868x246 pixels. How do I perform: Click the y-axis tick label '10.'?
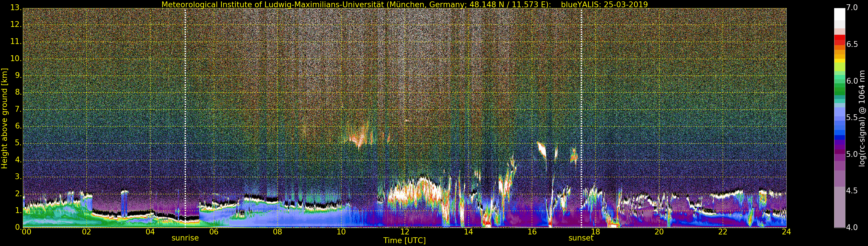point(16,58)
